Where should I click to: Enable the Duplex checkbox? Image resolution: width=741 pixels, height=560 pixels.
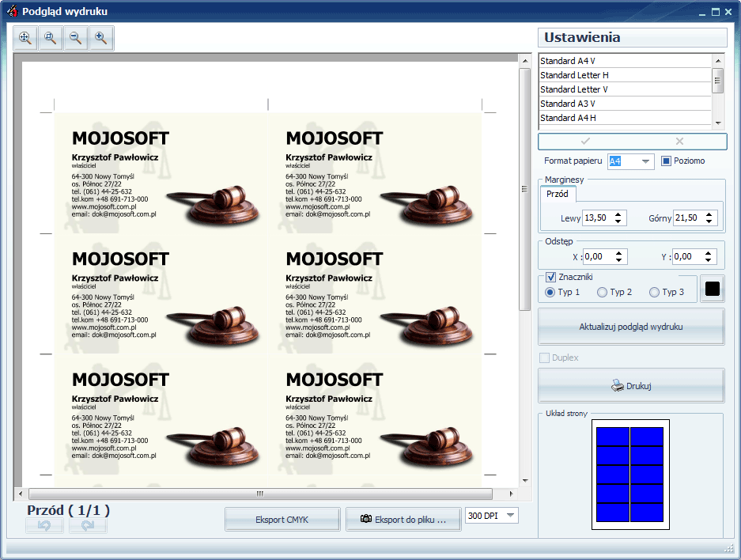coord(544,358)
